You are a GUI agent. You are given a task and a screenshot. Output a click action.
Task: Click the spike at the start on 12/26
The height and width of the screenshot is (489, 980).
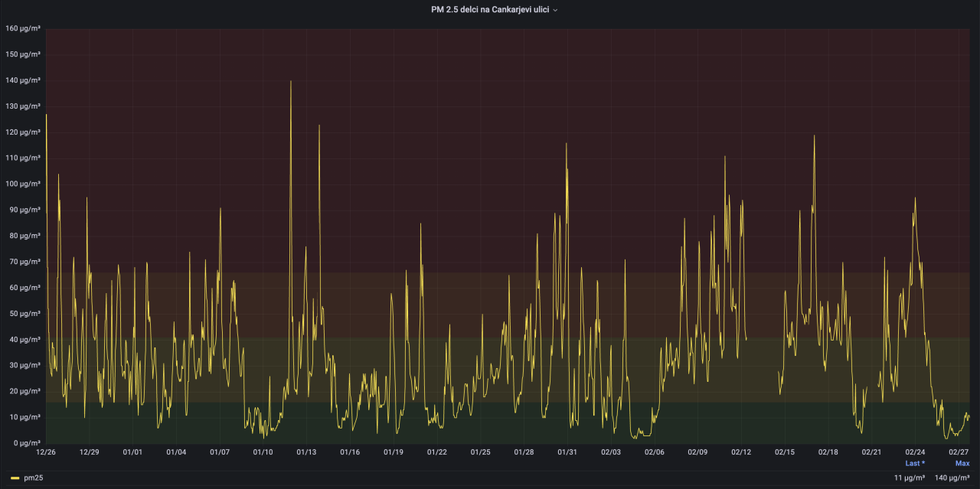tap(47, 115)
